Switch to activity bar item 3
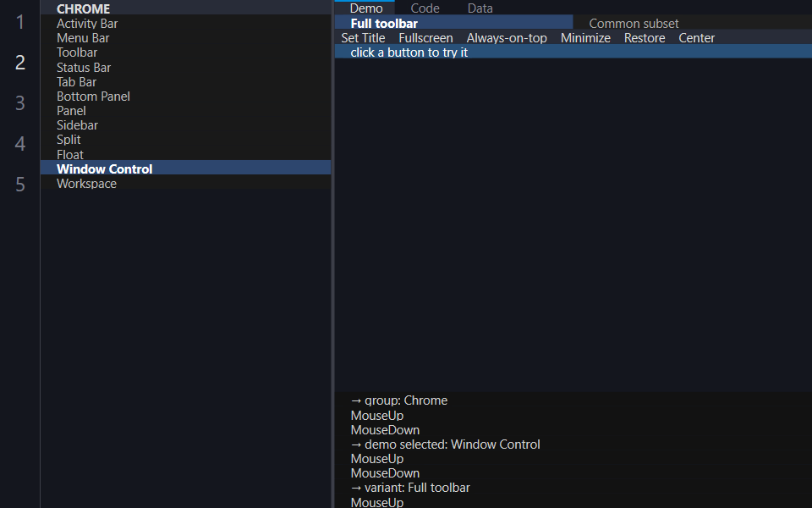Viewport: 812px width, 508px height. pyautogui.click(x=19, y=102)
